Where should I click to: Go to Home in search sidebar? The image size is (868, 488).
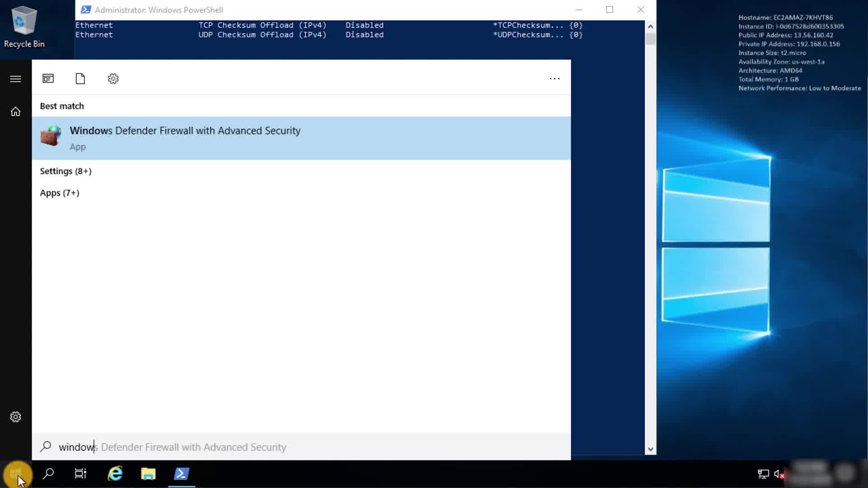click(x=15, y=112)
